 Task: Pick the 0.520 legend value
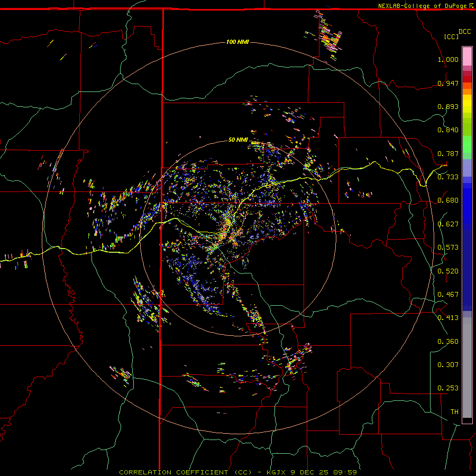[x=448, y=271]
